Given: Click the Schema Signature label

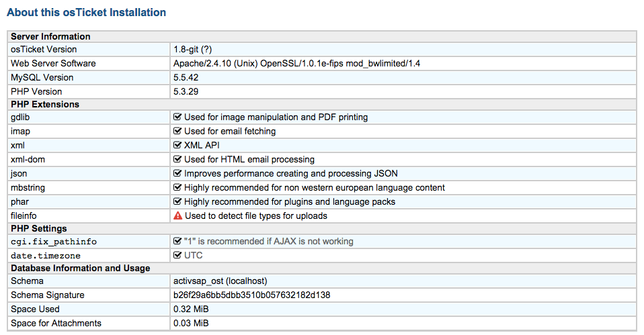Looking at the screenshot, I should [x=48, y=295].
